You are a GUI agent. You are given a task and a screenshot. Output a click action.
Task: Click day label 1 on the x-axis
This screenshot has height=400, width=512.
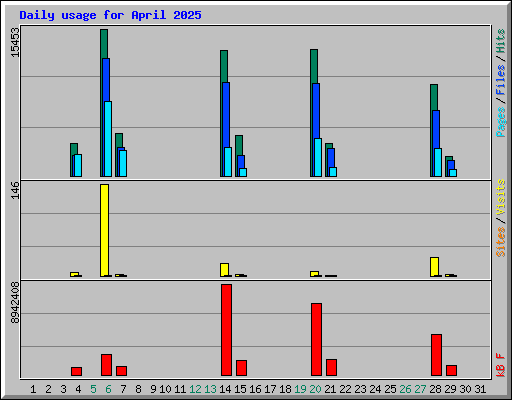click(33, 389)
